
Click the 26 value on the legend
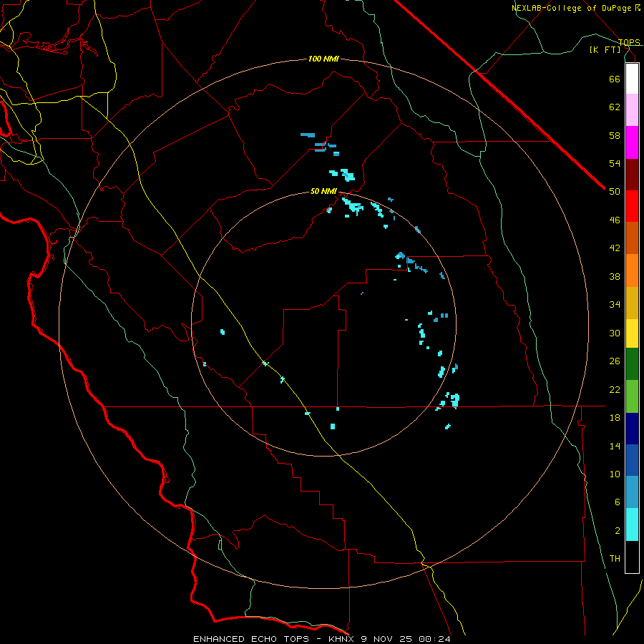point(615,361)
